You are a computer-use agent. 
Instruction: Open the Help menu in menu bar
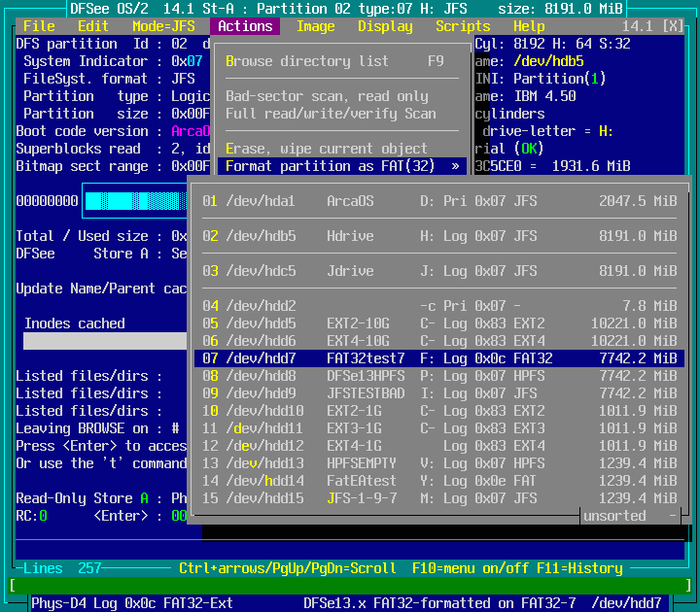coord(529,26)
